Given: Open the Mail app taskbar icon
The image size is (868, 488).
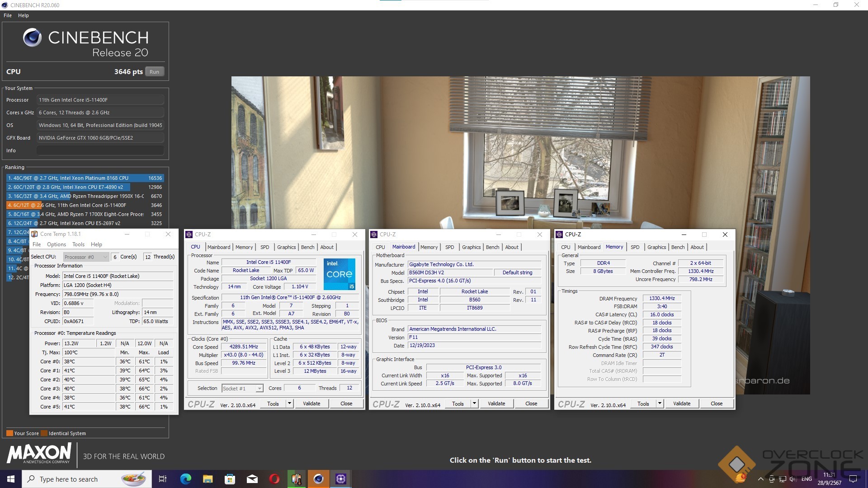Looking at the screenshot, I should point(252,479).
